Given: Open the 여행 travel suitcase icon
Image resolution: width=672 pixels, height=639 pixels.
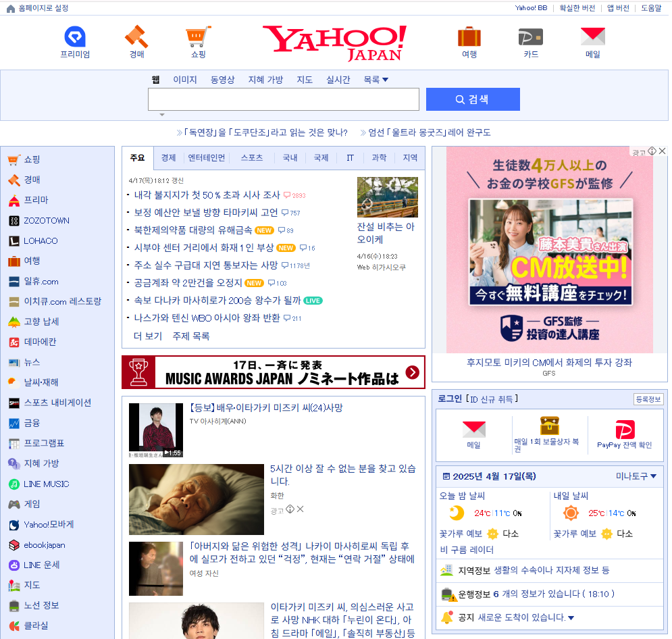Looking at the screenshot, I should 469,37.
